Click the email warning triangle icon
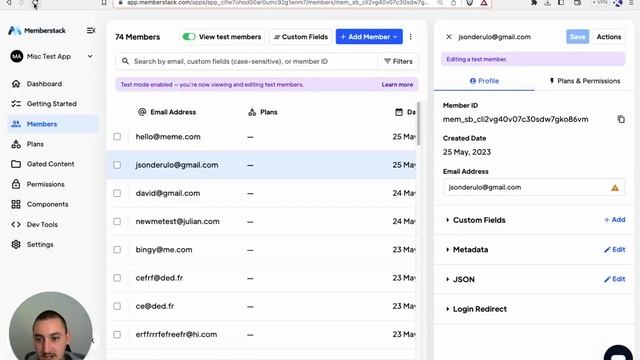 [x=615, y=188]
